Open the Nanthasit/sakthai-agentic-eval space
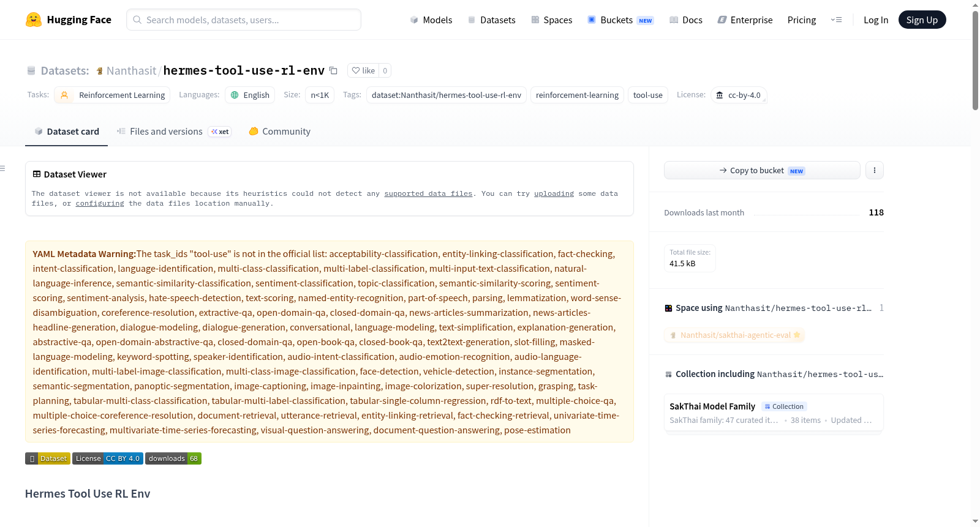Image resolution: width=980 pixels, height=527 pixels. 734,335
